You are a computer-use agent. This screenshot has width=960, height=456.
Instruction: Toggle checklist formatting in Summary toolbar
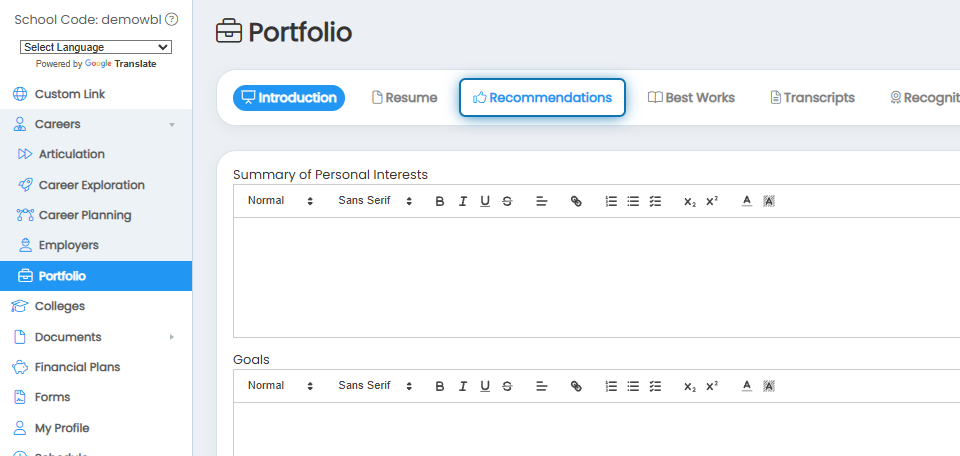click(655, 201)
